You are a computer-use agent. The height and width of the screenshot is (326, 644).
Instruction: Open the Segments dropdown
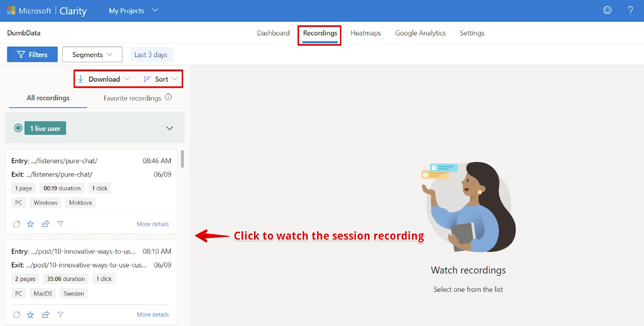(92, 55)
